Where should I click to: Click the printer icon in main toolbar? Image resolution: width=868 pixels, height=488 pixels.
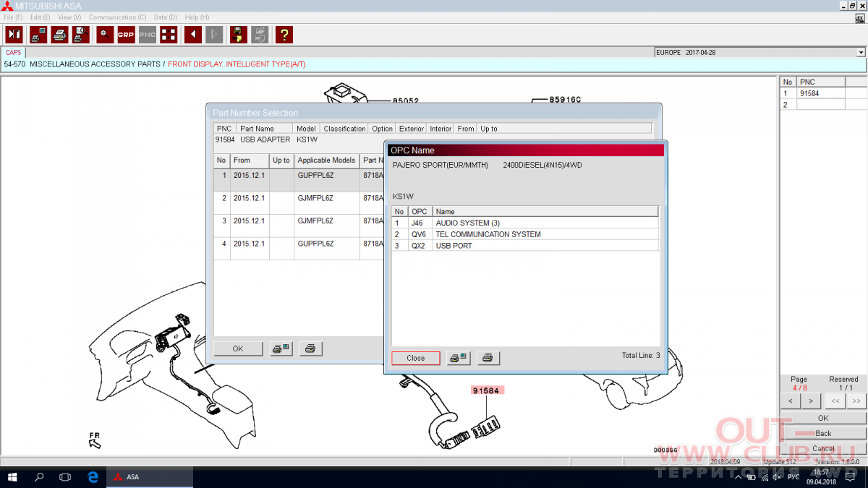coord(59,34)
